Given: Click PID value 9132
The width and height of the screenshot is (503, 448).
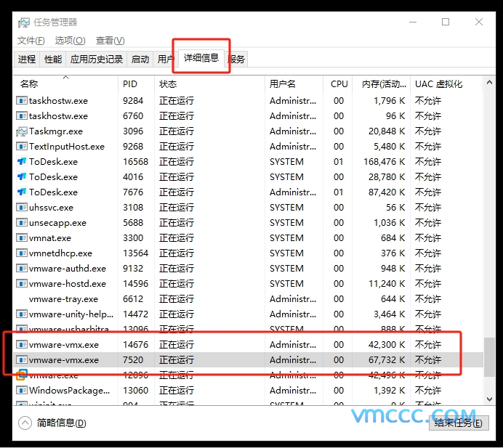Looking at the screenshot, I should 133,269.
